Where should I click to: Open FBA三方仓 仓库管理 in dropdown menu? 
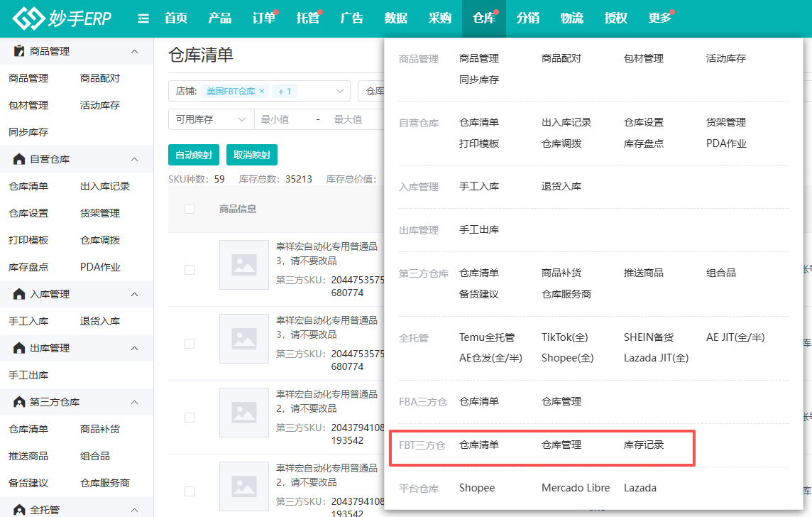[561, 401]
